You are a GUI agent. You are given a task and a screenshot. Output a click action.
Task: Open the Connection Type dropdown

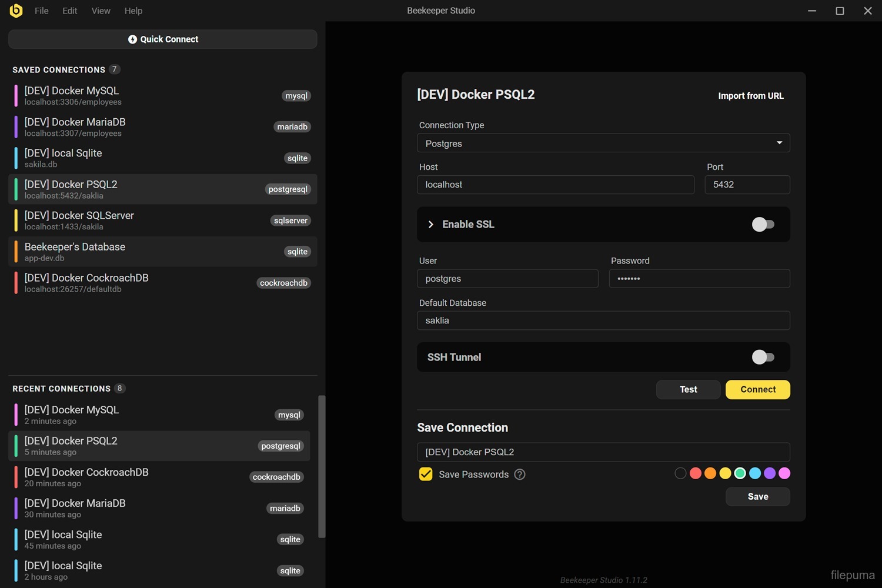coord(603,143)
